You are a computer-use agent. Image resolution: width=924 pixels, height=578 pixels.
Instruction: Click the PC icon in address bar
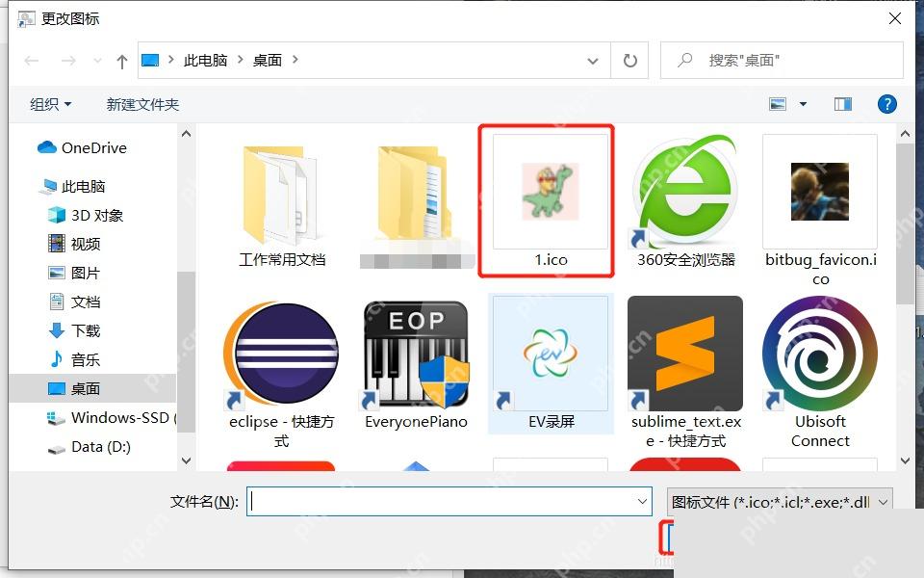click(150, 60)
